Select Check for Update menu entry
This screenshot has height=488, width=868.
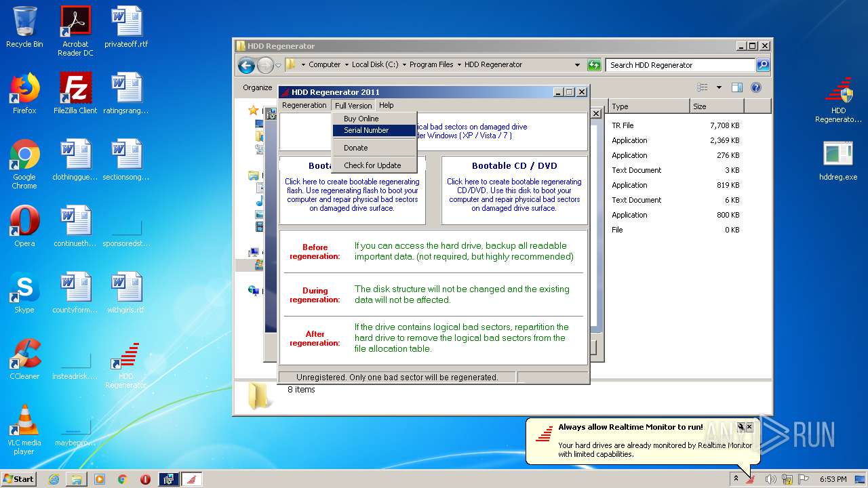tap(374, 165)
